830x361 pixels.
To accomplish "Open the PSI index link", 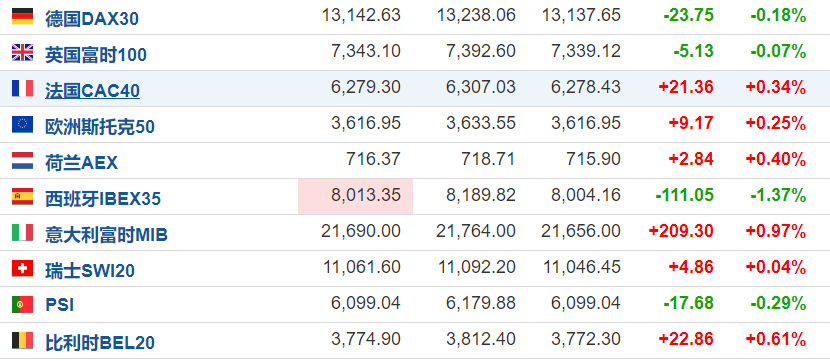I will tap(59, 305).
